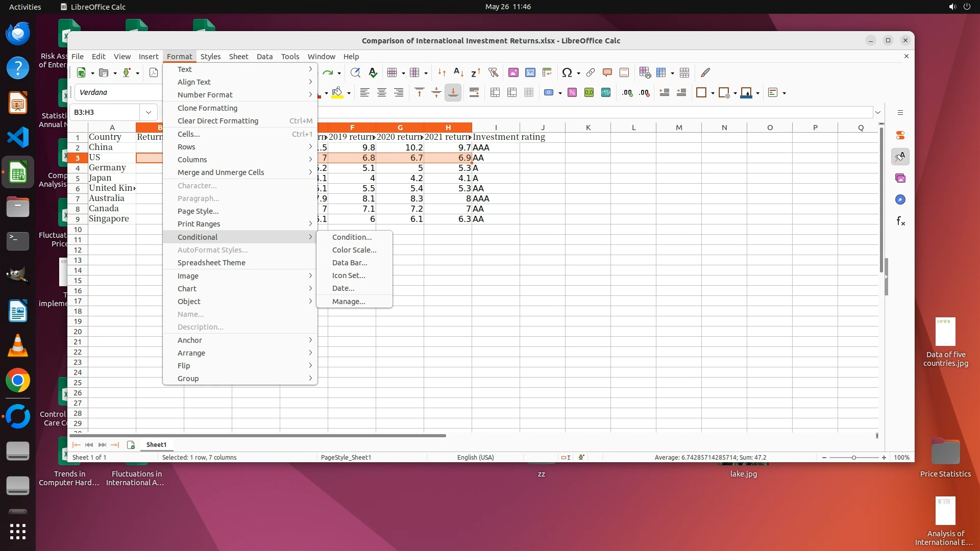The image size is (980, 551).
Task: Expand background color dropdown arrow
Action: [349, 93]
